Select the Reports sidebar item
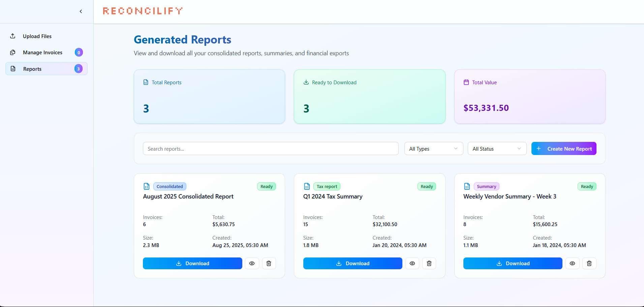This screenshot has width=644, height=307. pyautogui.click(x=47, y=69)
